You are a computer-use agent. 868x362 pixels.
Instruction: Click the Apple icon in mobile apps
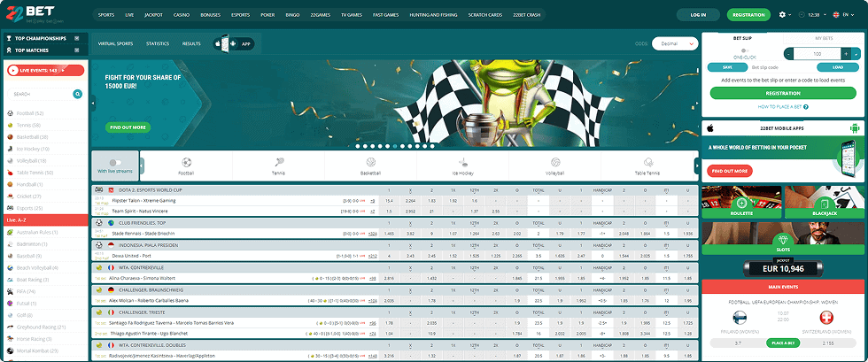tap(710, 128)
